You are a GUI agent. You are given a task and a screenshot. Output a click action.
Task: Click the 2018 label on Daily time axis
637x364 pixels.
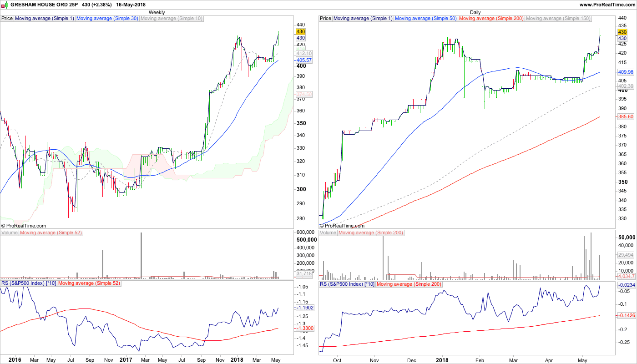pos(443,359)
